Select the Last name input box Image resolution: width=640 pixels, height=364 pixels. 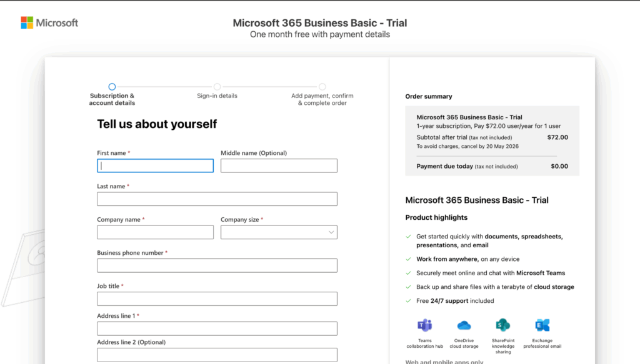217,199
